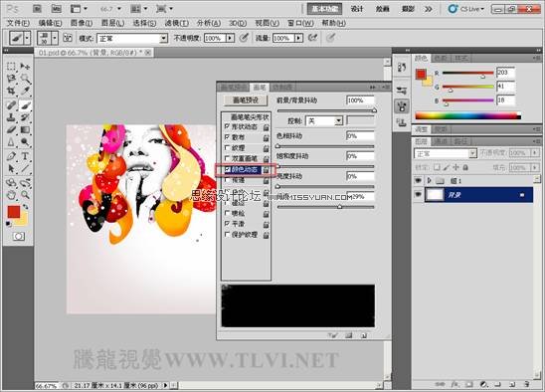Select the Horizontal Type tool

click(x=25, y=156)
